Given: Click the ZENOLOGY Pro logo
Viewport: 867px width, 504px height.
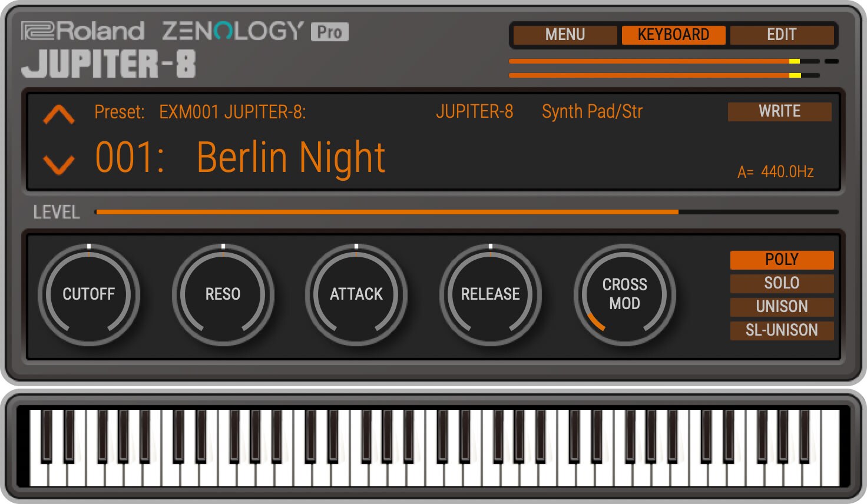Looking at the screenshot, I should tap(255, 31).
